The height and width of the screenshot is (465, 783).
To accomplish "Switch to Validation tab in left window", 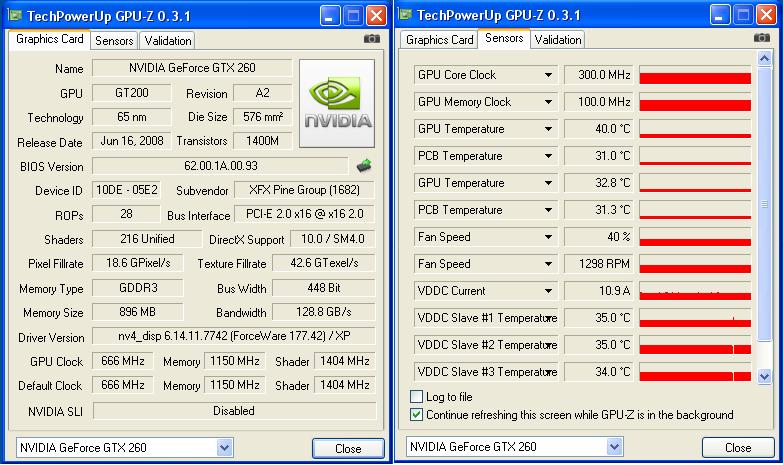I will point(167,40).
